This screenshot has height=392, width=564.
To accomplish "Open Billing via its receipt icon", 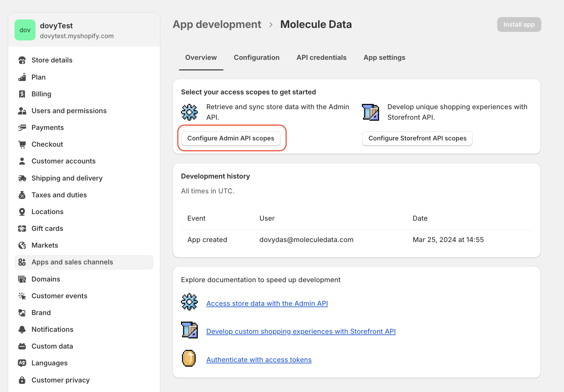I will pos(22,94).
